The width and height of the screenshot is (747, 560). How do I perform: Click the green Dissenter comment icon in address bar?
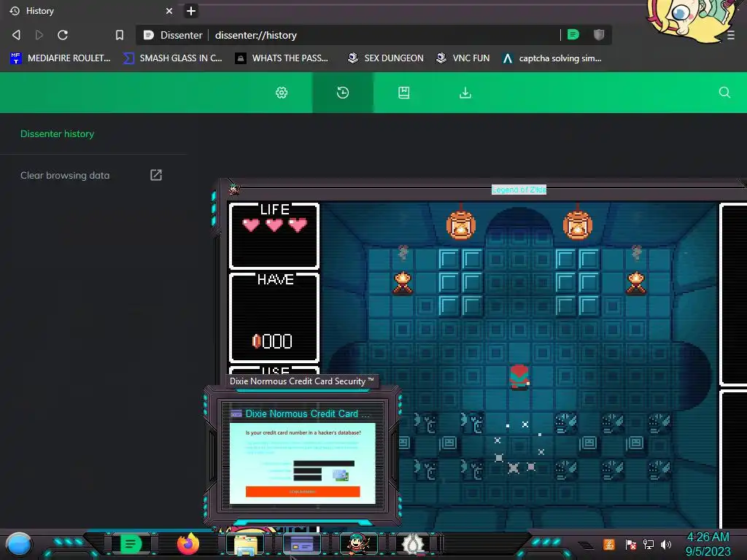coord(573,34)
